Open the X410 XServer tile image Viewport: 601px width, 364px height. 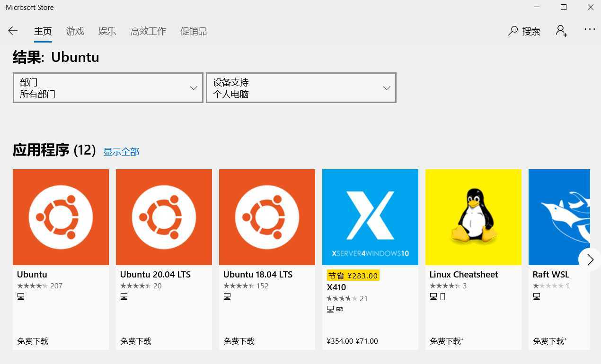(370, 217)
